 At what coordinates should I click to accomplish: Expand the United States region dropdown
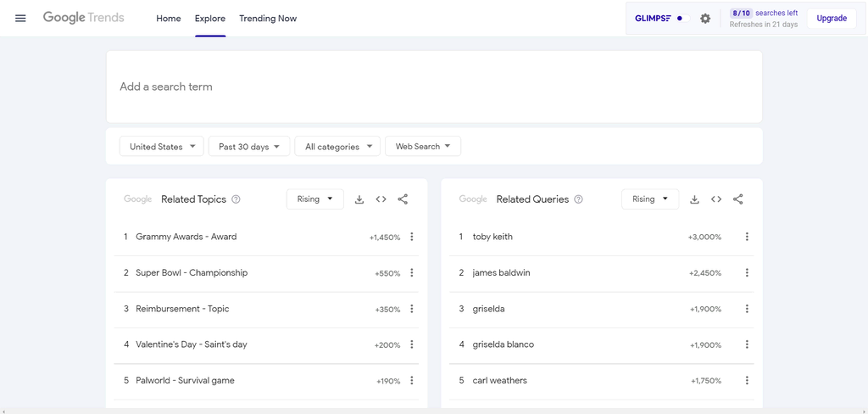162,147
